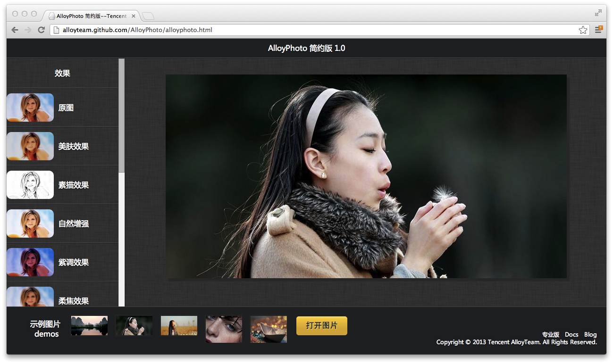Click the 打开图片 open image button
The height and width of the screenshot is (364, 613).
click(x=321, y=326)
